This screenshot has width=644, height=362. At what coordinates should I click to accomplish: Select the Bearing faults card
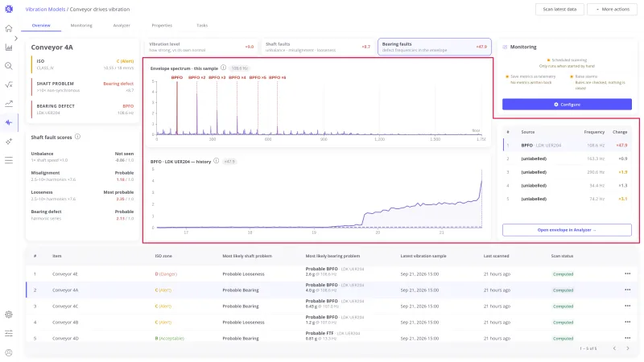(434, 47)
